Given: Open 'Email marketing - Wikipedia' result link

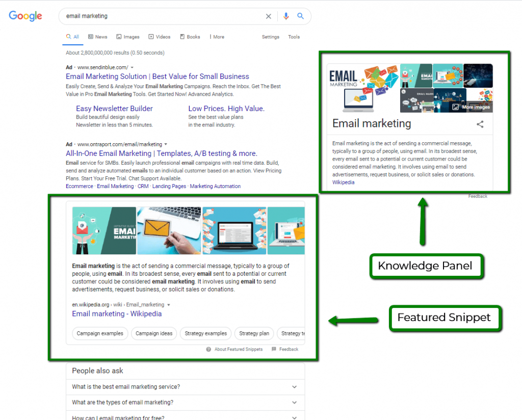Looking at the screenshot, I should (x=117, y=313).
